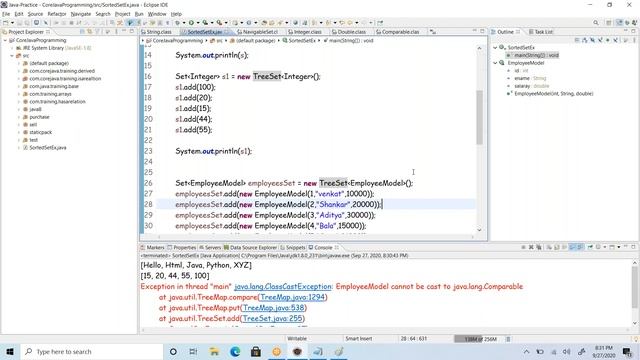Viewport: 640px width, 360px height.
Task: Click Cortana circle icon on taskbar
Action: click(x=173, y=351)
